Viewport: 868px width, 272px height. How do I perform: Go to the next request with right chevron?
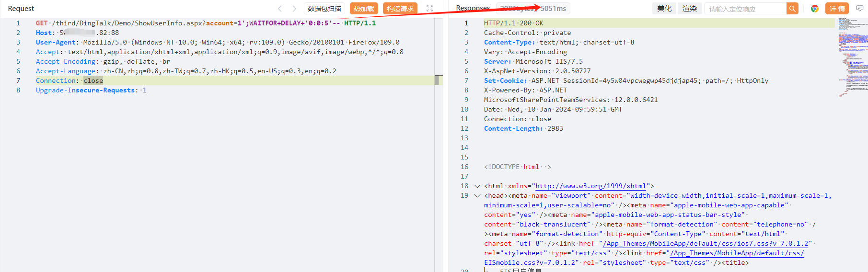pos(294,9)
